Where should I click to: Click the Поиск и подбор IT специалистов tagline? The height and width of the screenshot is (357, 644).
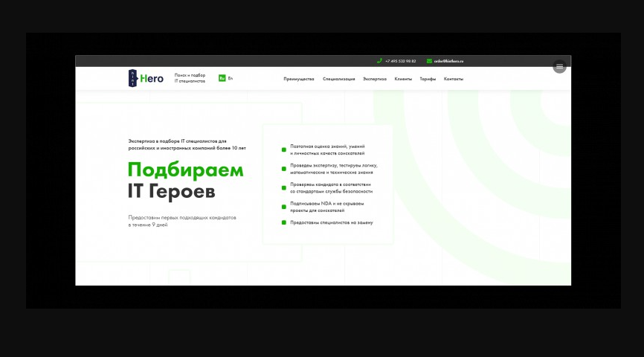coord(190,78)
